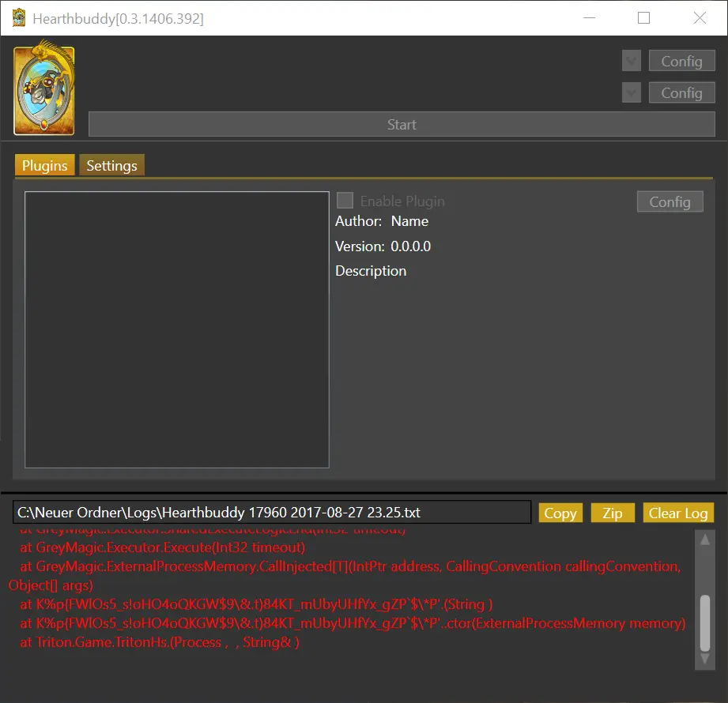Click the second Config button in header
The height and width of the screenshot is (703, 728).
pyautogui.click(x=681, y=92)
